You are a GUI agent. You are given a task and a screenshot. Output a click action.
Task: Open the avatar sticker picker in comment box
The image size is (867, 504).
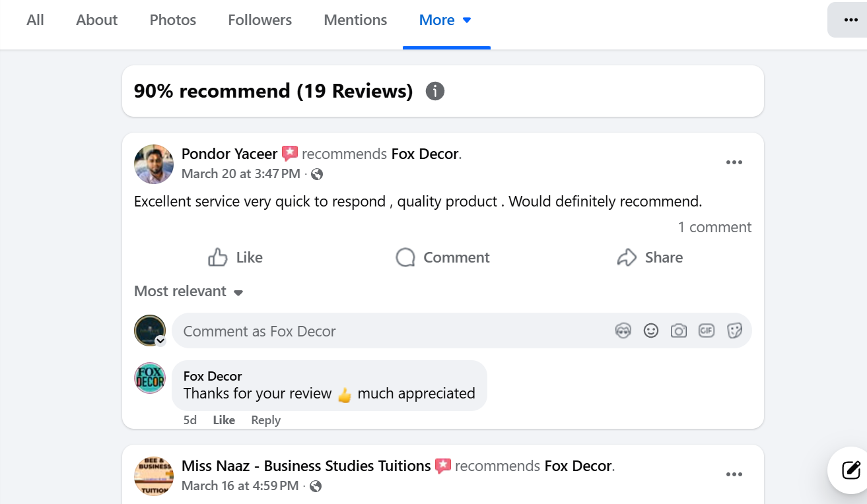(x=623, y=331)
